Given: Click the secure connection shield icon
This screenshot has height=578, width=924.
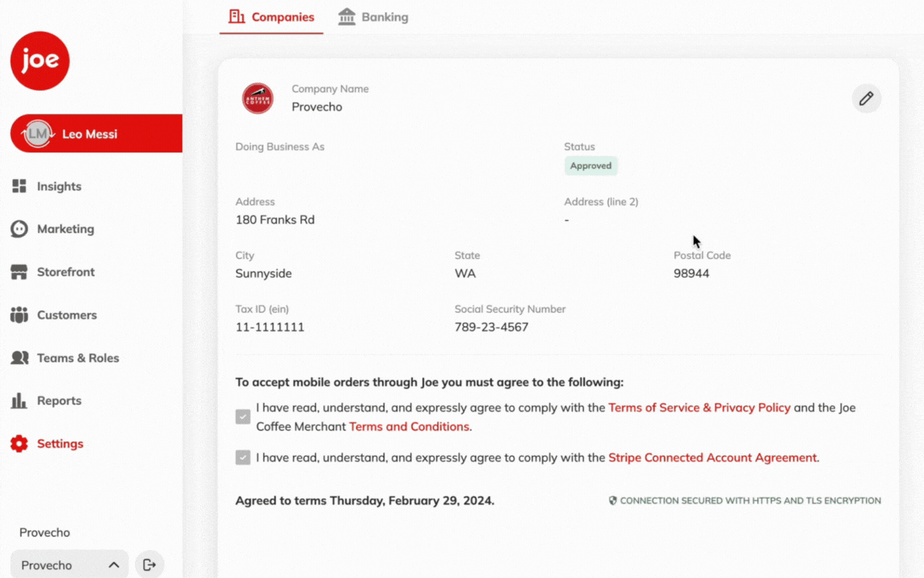Looking at the screenshot, I should tap(613, 501).
